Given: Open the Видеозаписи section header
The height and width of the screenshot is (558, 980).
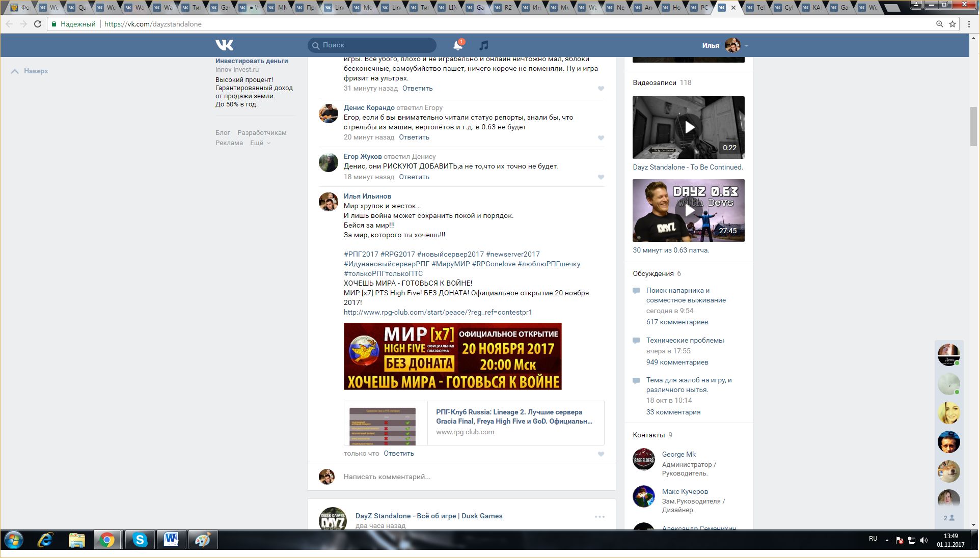Looking at the screenshot, I should click(655, 82).
